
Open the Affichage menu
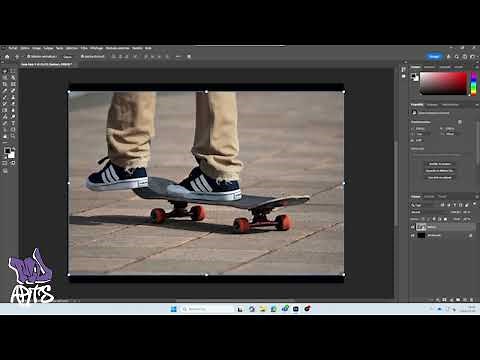97,48
